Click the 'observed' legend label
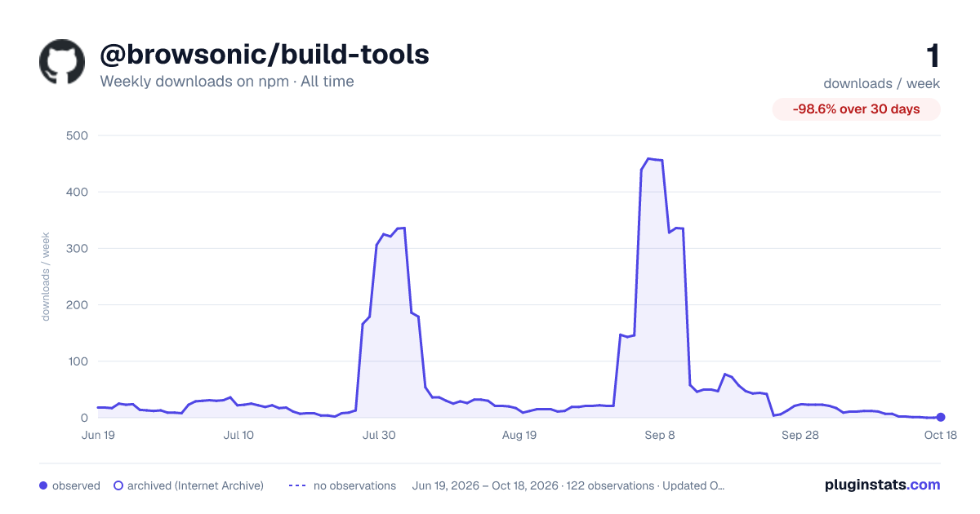980x514 pixels. pyautogui.click(x=76, y=485)
